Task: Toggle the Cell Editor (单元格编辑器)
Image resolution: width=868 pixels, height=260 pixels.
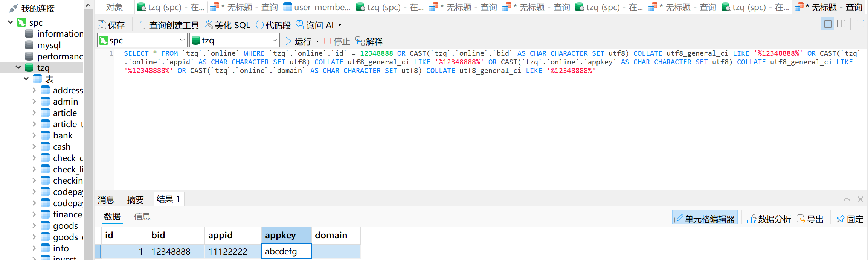Action: (x=705, y=219)
